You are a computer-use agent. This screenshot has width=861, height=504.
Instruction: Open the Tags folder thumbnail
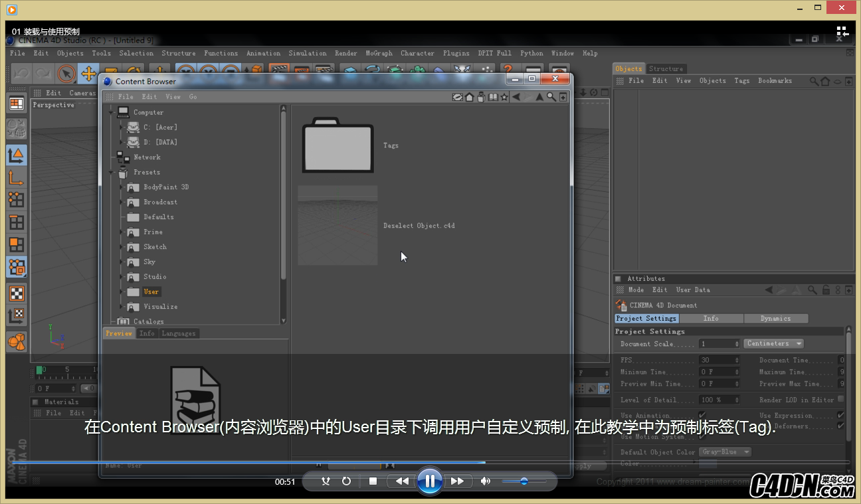point(337,145)
